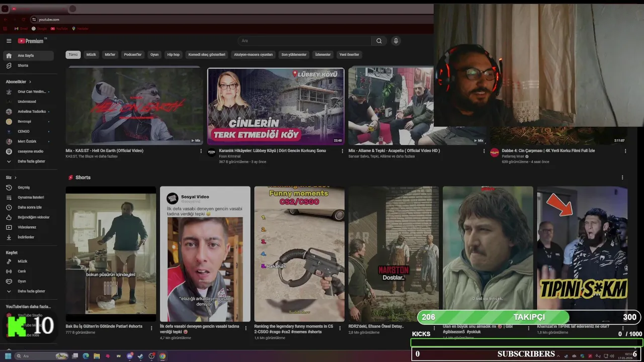Select the Podcast'ler filter chip
Viewport: 644px width, 362px height.
point(133,54)
